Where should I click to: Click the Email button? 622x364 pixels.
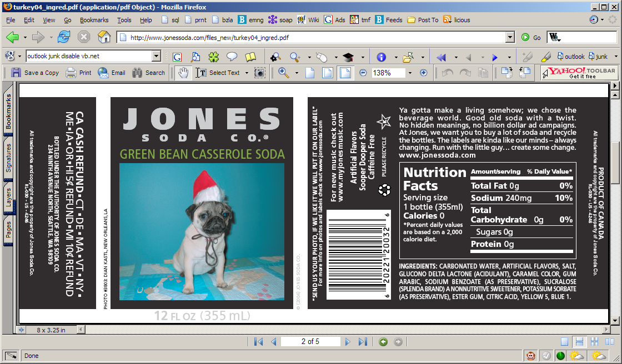(x=112, y=73)
